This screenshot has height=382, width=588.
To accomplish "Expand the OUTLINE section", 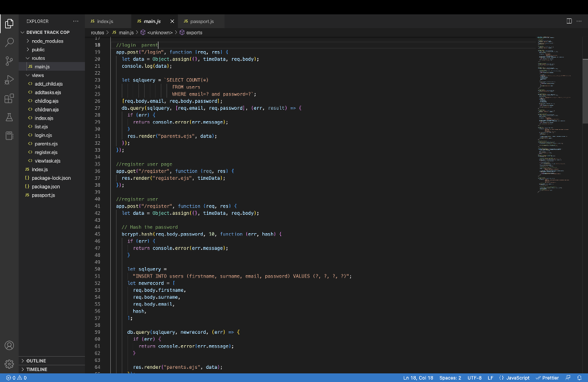I will (36, 361).
